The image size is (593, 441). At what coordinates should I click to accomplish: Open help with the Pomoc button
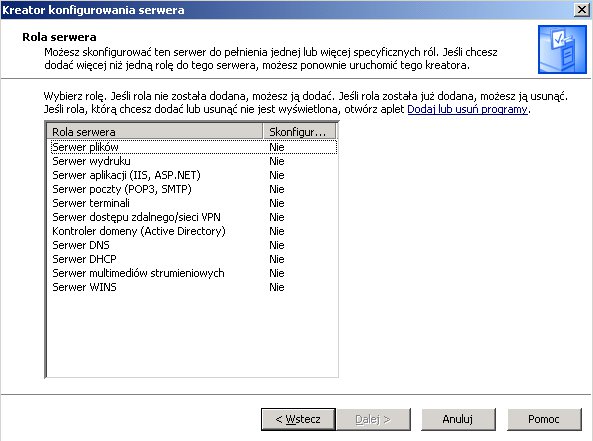pyautogui.click(x=544, y=419)
